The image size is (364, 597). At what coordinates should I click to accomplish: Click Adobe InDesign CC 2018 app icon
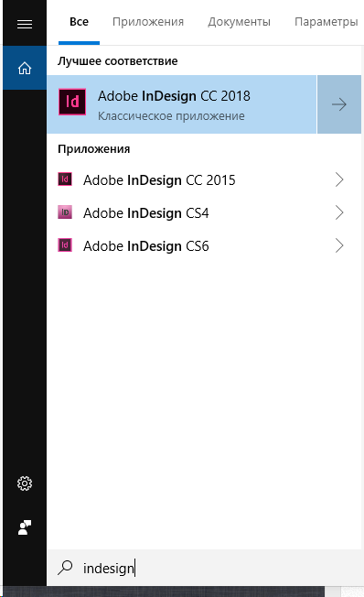point(72,102)
